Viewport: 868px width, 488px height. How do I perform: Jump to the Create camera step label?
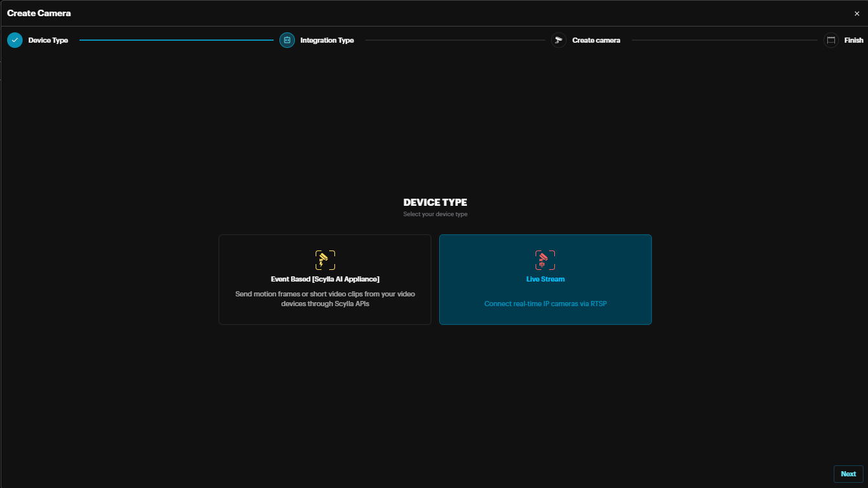coord(596,40)
